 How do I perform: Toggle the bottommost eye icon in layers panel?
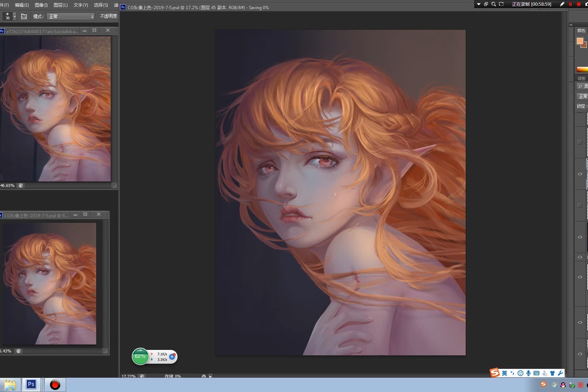(x=580, y=354)
